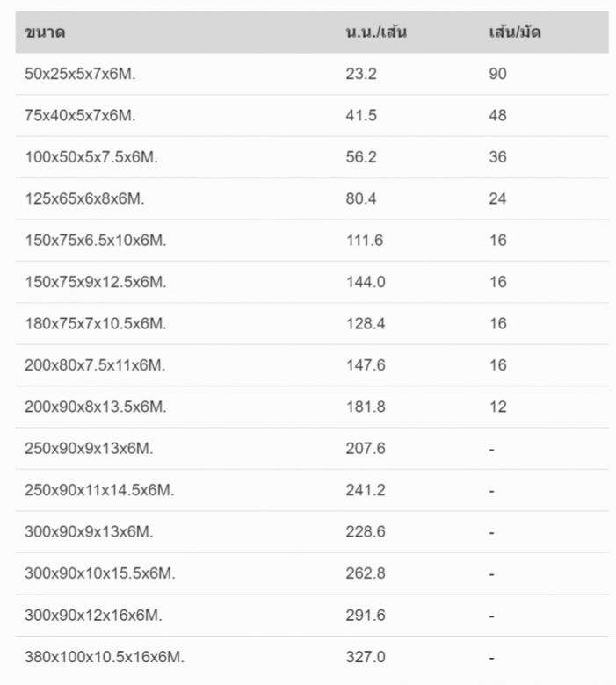Click the 380x100x10.5x16x6M. size entry
The image size is (616, 685).
pyautogui.click(x=104, y=657)
